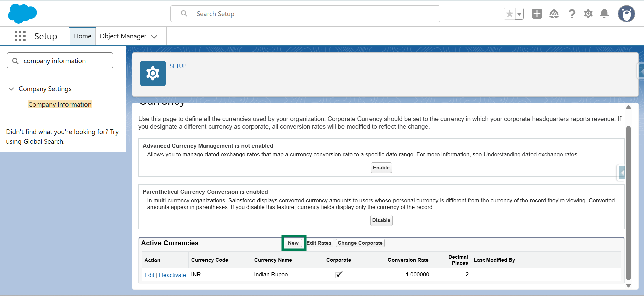
Task: Open the Notifications bell
Action: [x=604, y=14]
